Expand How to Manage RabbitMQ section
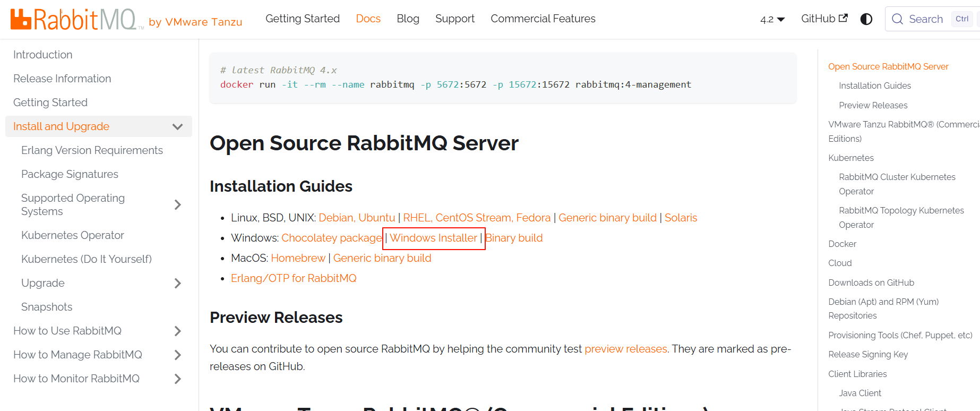This screenshot has width=980, height=411. point(178,355)
